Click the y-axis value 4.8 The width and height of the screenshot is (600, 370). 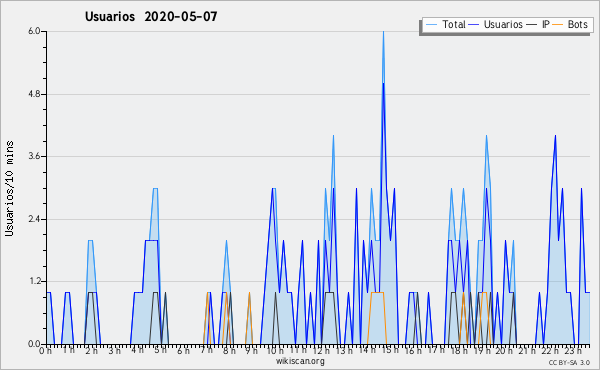[34, 94]
